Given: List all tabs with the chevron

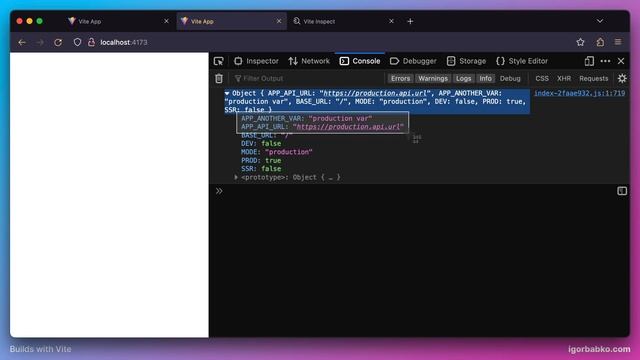Looking at the screenshot, I should [x=600, y=21].
